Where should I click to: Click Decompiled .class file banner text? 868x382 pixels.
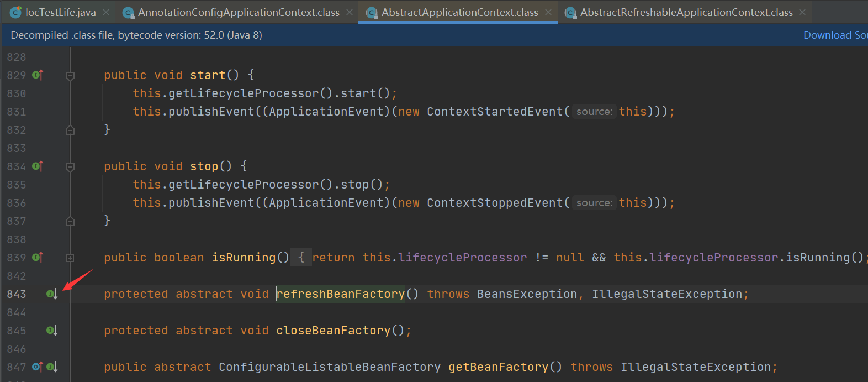click(x=136, y=35)
